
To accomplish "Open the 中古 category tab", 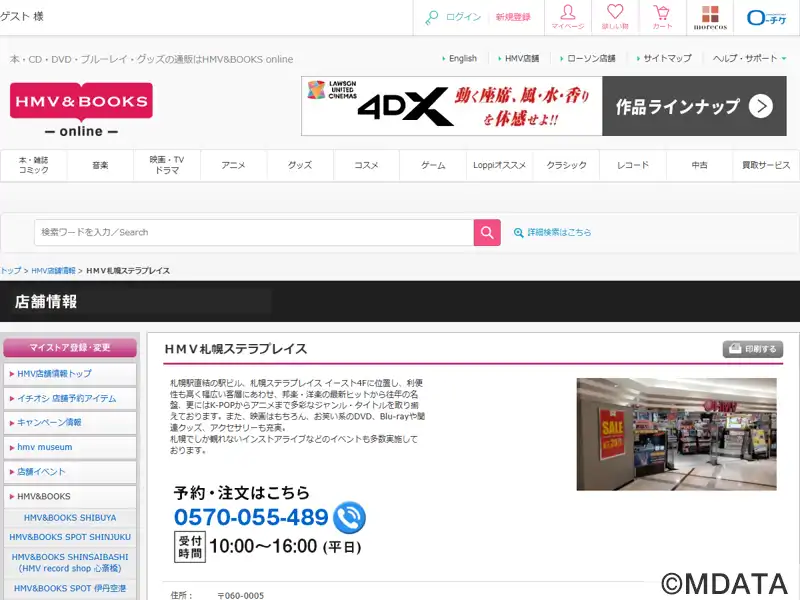I will click(x=699, y=165).
